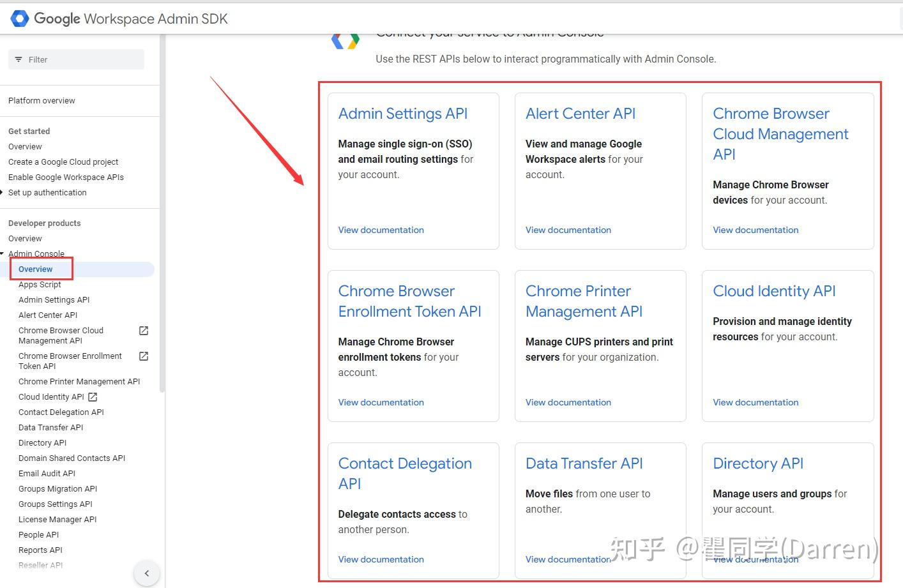
Task: Click the Google Developers logo above the page heading
Action: 345,40
